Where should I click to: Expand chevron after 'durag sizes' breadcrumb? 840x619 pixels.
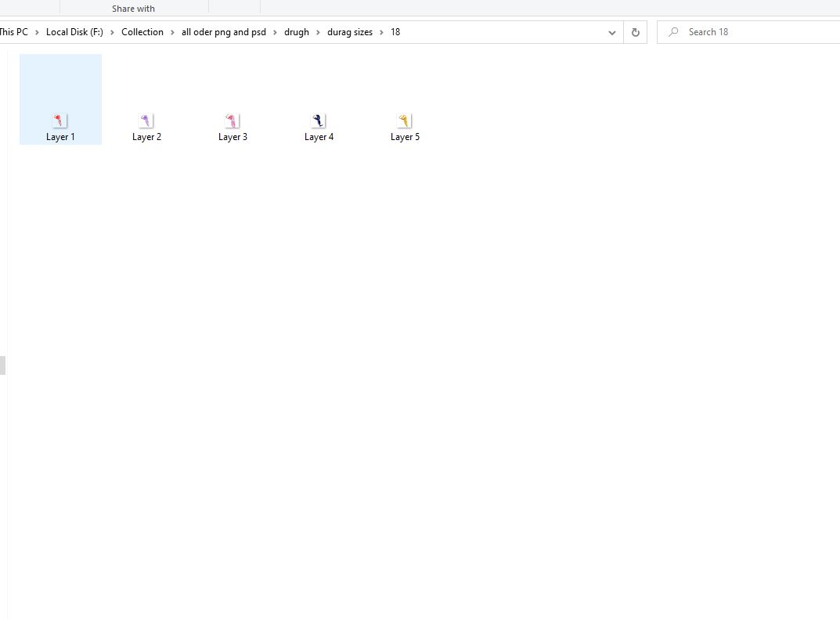pos(382,33)
